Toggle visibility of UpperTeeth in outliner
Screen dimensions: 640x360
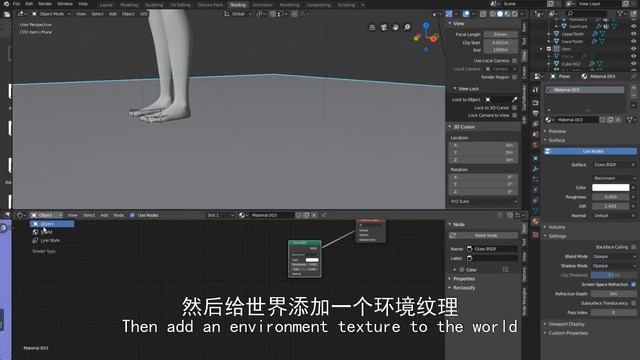633,34
